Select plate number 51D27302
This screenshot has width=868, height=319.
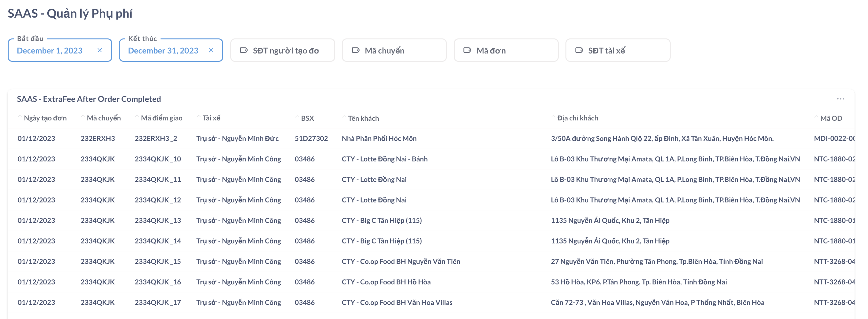coord(311,138)
